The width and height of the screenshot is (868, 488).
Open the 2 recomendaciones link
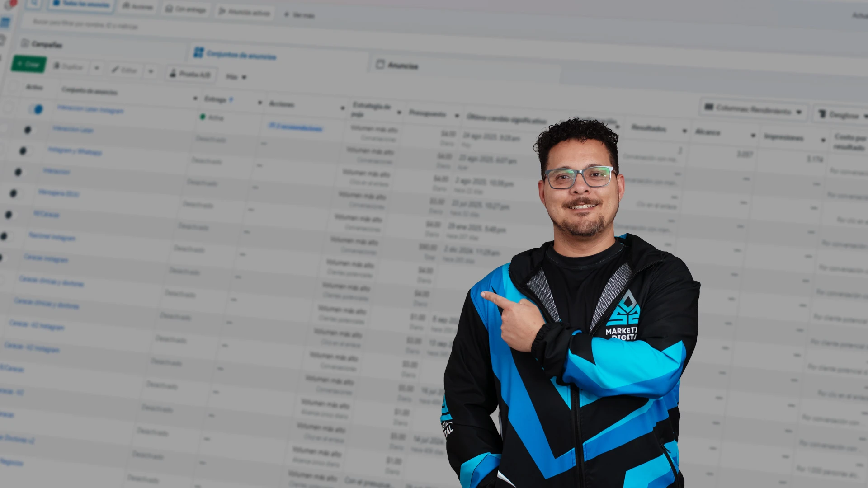(296, 127)
